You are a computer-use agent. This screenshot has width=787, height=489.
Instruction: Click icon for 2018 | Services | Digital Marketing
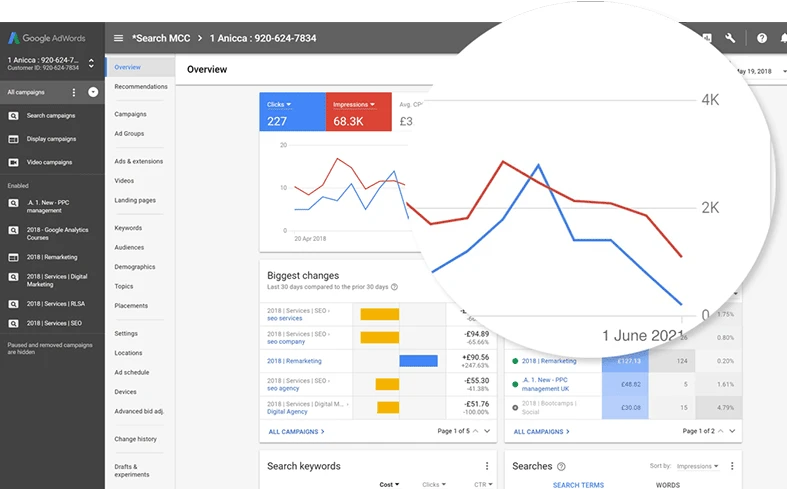pos(14,277)
